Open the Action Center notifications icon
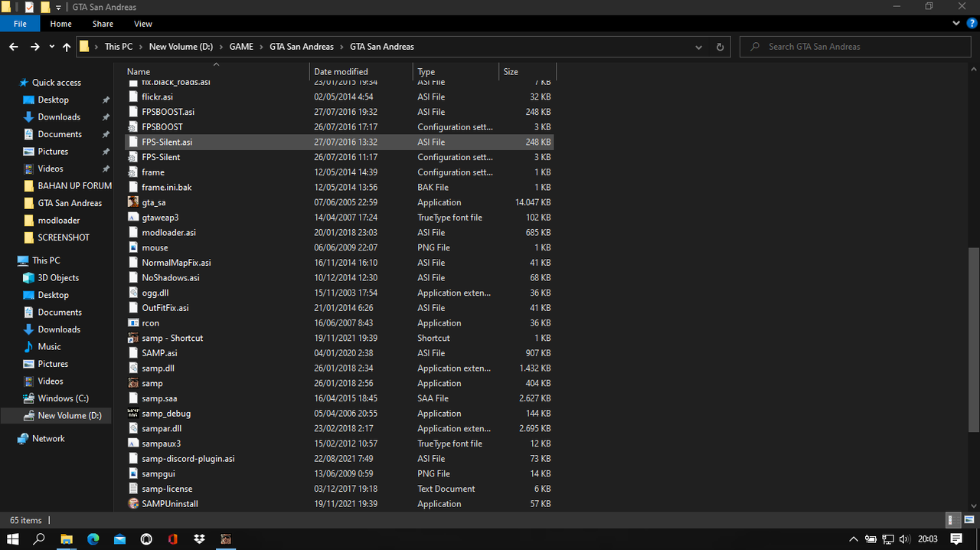Screen dimensions: 980x550 (956, 539)
